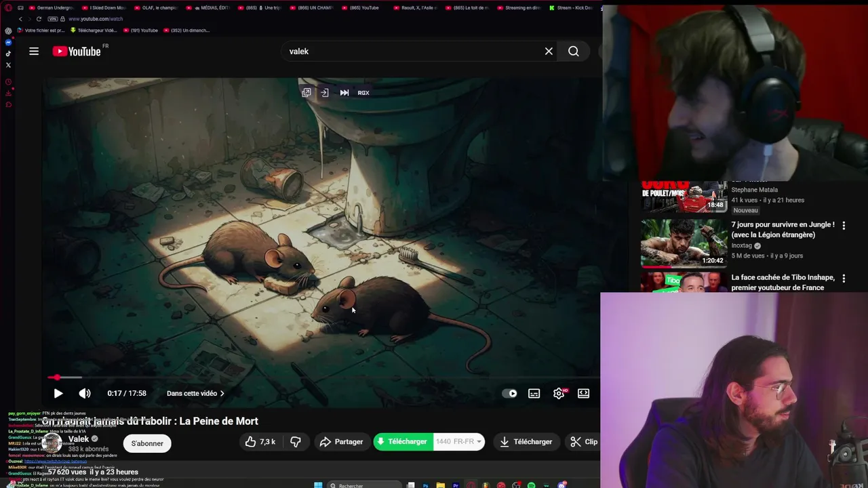Open 'La face cachée de Tibo Inshape' video
The width and height of the screenshot is (868, 488).
point(783,283)
